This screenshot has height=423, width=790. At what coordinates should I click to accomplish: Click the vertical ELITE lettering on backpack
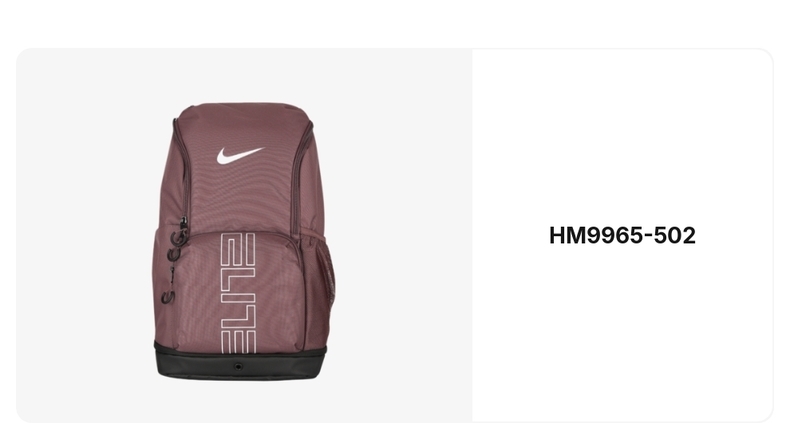[x=238, y=293]
